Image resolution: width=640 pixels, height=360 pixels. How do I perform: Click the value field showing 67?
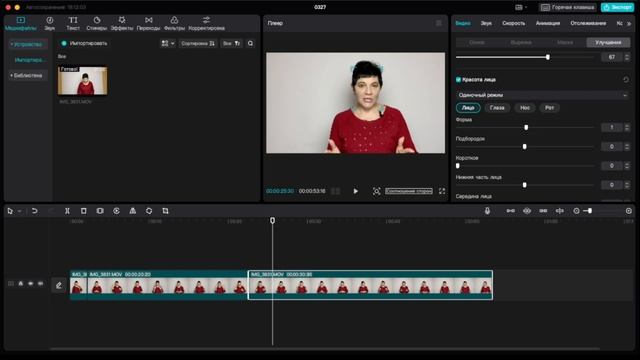click(x=611, y=57)
